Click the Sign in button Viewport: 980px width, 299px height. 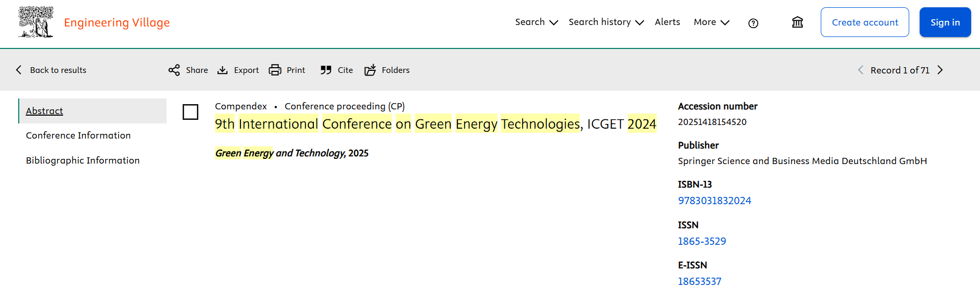tap(945, 22)
